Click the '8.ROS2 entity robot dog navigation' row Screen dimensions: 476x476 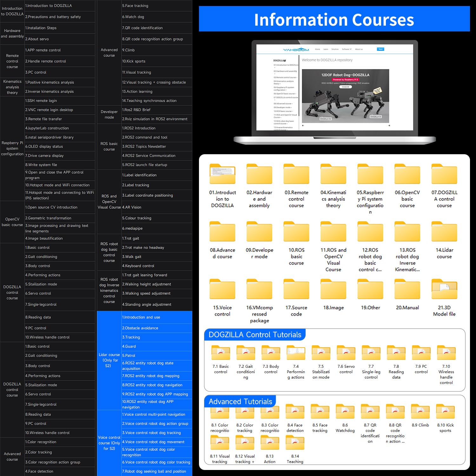157,385
